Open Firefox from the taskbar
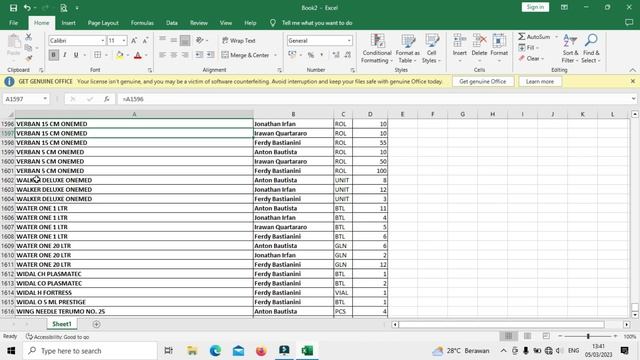The image size is (640, 360). [261, 351]
